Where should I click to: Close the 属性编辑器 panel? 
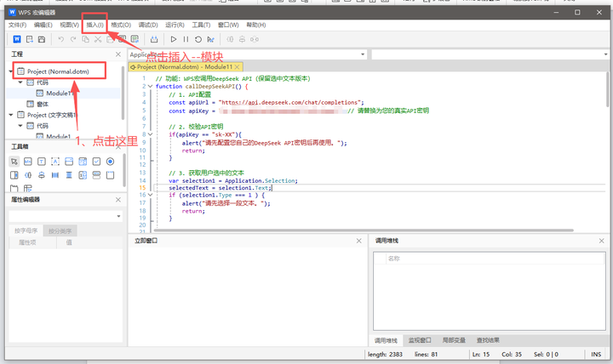click(118, 200)
